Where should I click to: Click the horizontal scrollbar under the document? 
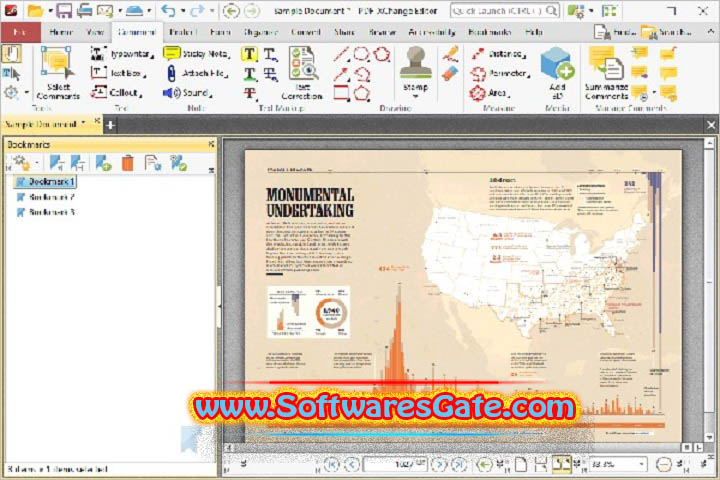452,447
